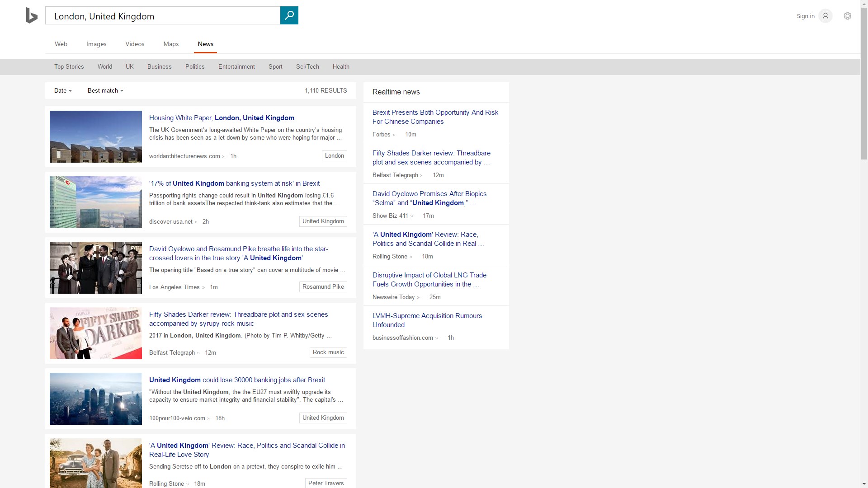The height and width of the screenshot is (488, 868).
Task: Open the World news category
Action: [105, 66]
